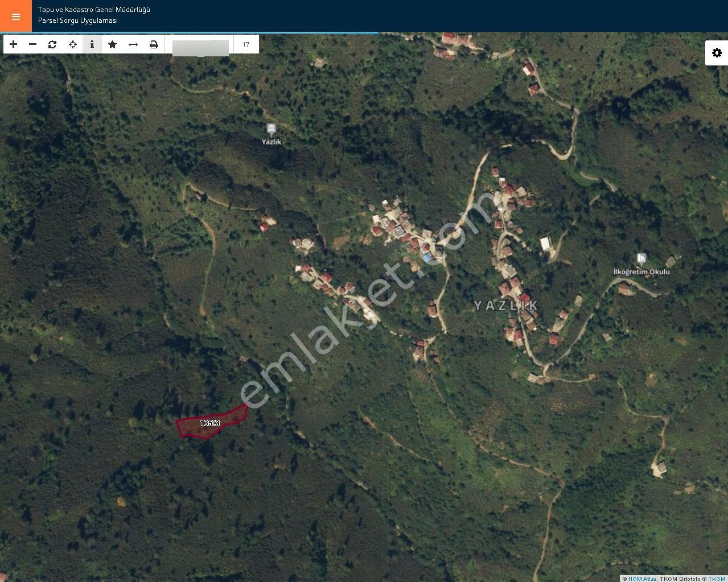Print the map with printer icon
This screenshot has height=582, width=728.
(x=154, y=44)
